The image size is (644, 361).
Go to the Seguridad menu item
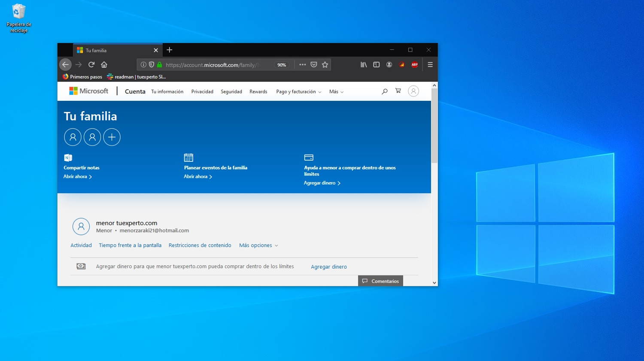coord(231,92)
